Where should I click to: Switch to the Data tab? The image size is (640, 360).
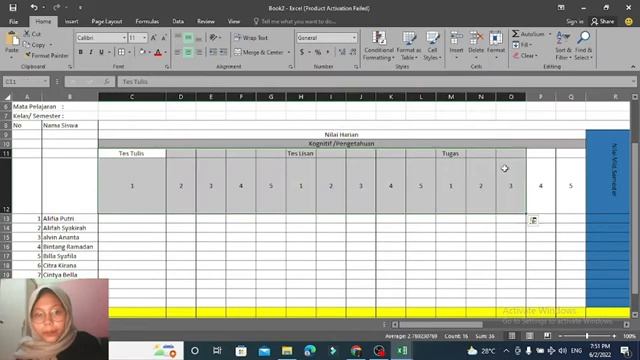[x=178, y=21]
